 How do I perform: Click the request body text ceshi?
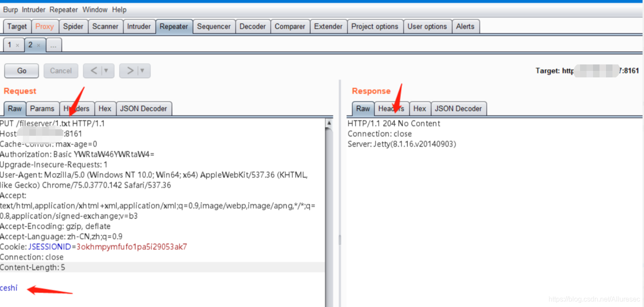[x=9, y=288]
